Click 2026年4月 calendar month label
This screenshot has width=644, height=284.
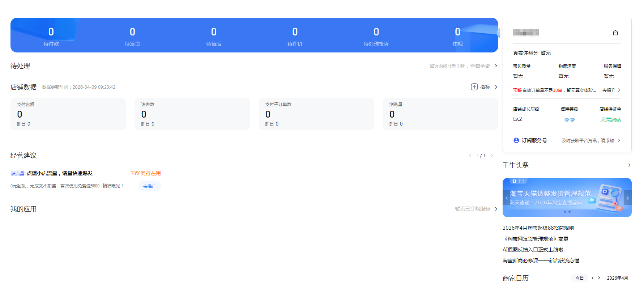click(617, 278)
